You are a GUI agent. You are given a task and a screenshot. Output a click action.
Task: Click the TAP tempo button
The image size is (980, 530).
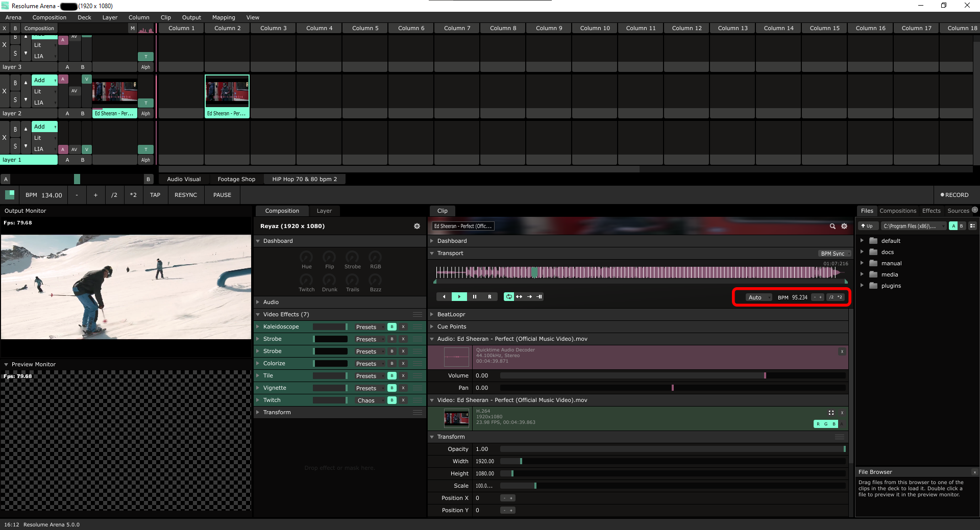pos(155,195)
